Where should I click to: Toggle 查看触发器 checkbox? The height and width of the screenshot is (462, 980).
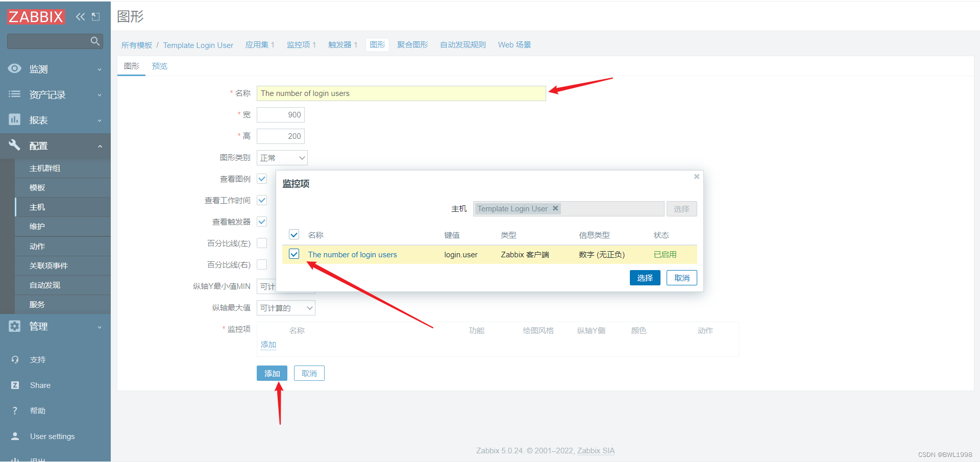(x=262, y=222)
